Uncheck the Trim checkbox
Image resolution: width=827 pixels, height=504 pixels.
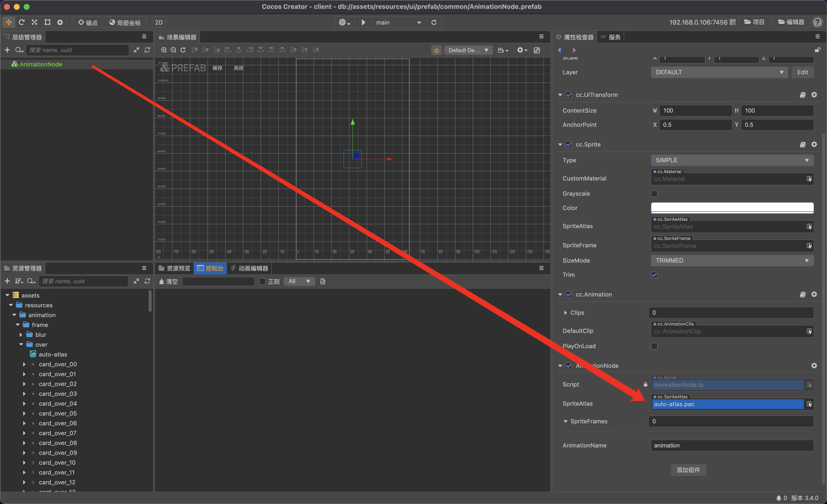click(x=654, y=275)
